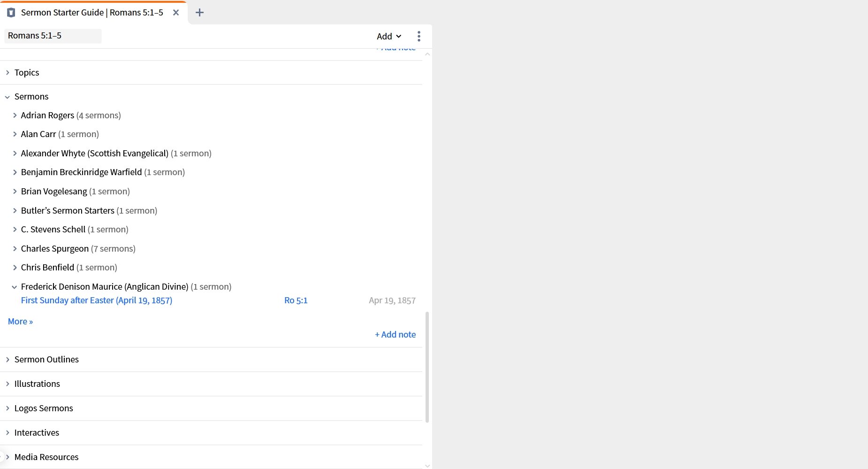Click + Add note under Sermons
The height and width of the screenshot is (469, 868).
point(395,335)
